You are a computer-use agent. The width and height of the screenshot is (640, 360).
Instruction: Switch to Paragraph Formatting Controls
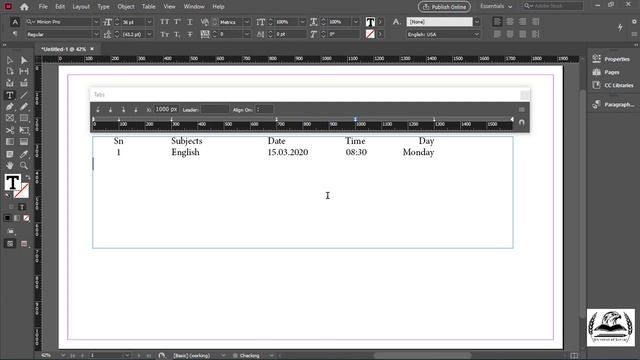click(15, 34)
